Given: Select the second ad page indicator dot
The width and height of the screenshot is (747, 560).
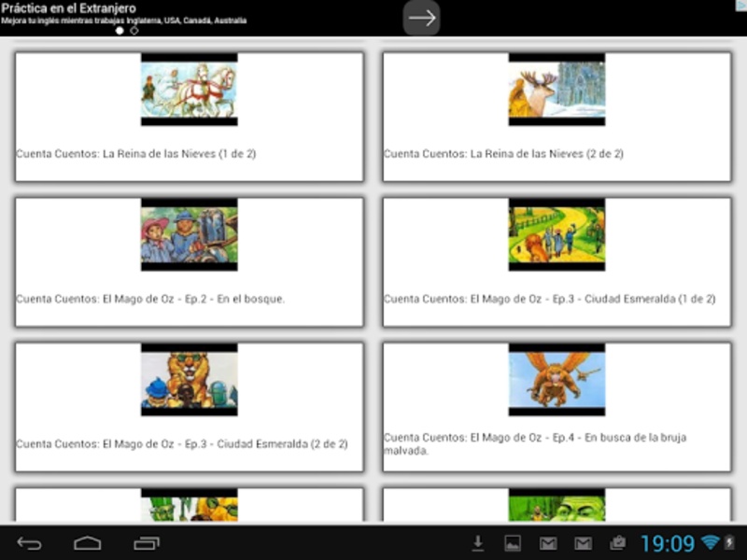Looking at the screenshot, I should (x=134, y=31).
